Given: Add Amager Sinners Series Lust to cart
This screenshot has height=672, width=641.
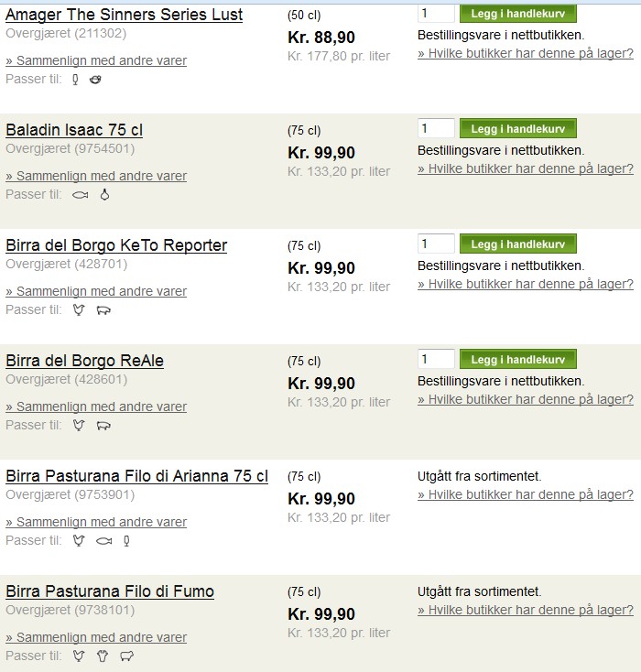Looking at the screenshot, I should pos(518,14).
